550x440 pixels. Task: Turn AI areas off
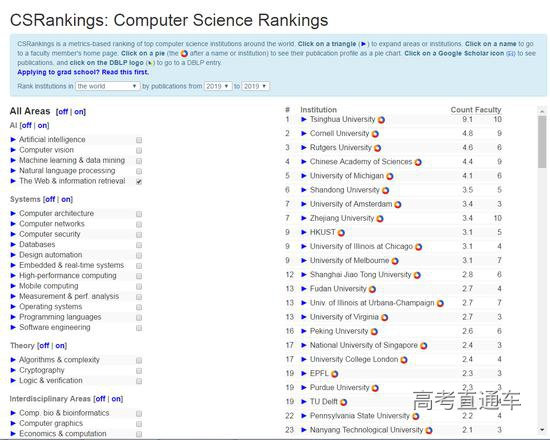click(27, 125)
